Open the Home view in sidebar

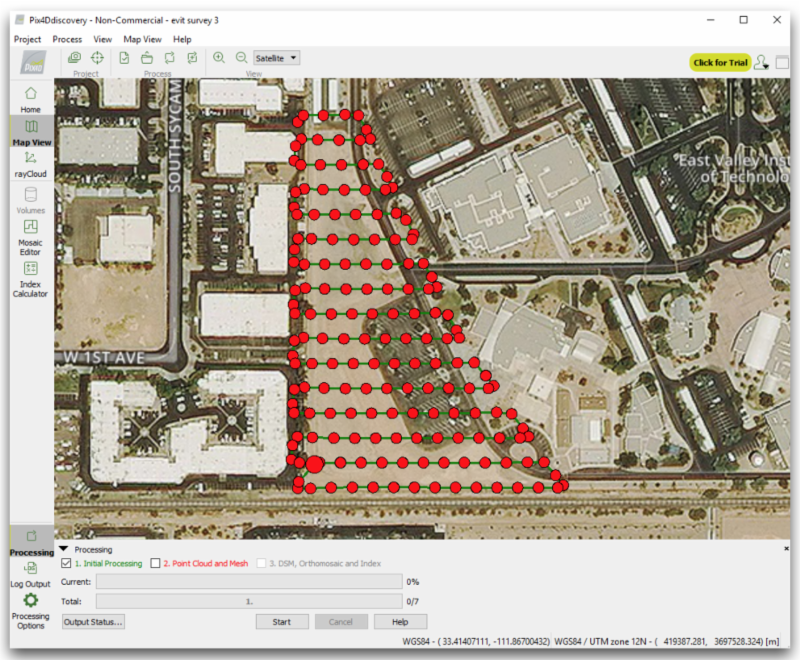(x=31, y=97)
